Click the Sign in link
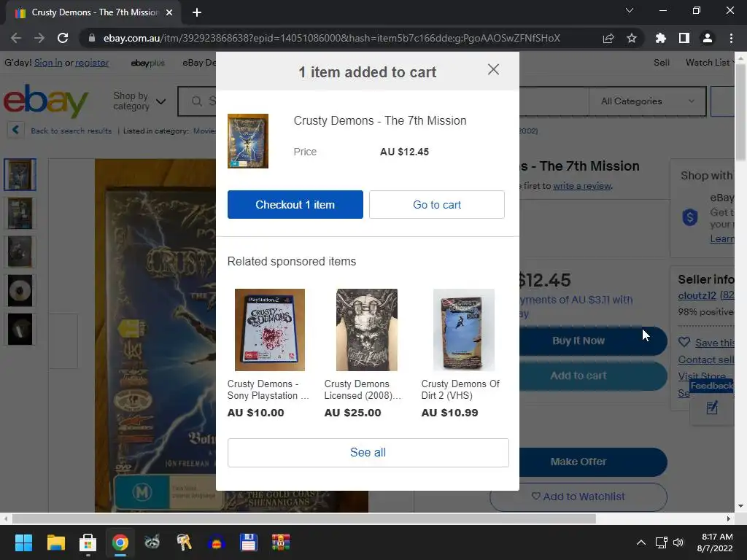Viewport: 747px width, 560px height. tap(48, 63)
